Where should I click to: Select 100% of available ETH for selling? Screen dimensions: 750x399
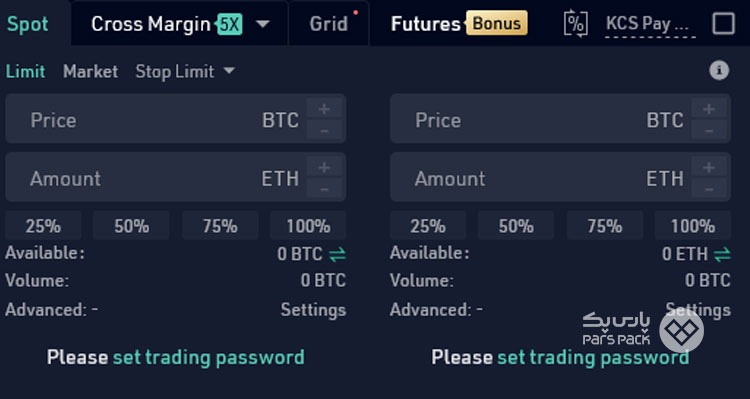point(693,226)
